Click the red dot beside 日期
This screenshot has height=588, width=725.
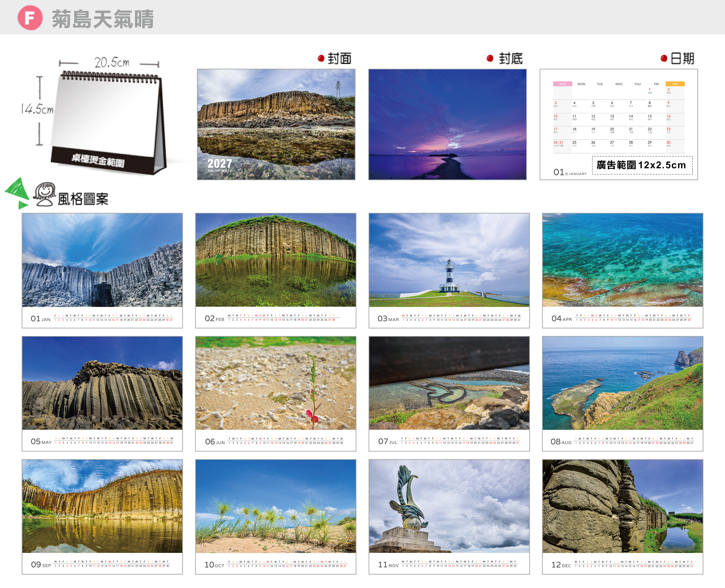coord(664,58)
